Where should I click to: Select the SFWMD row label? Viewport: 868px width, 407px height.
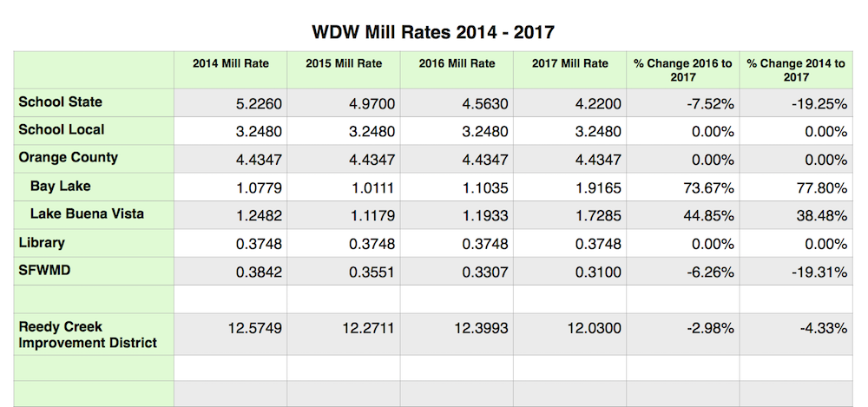44,271
